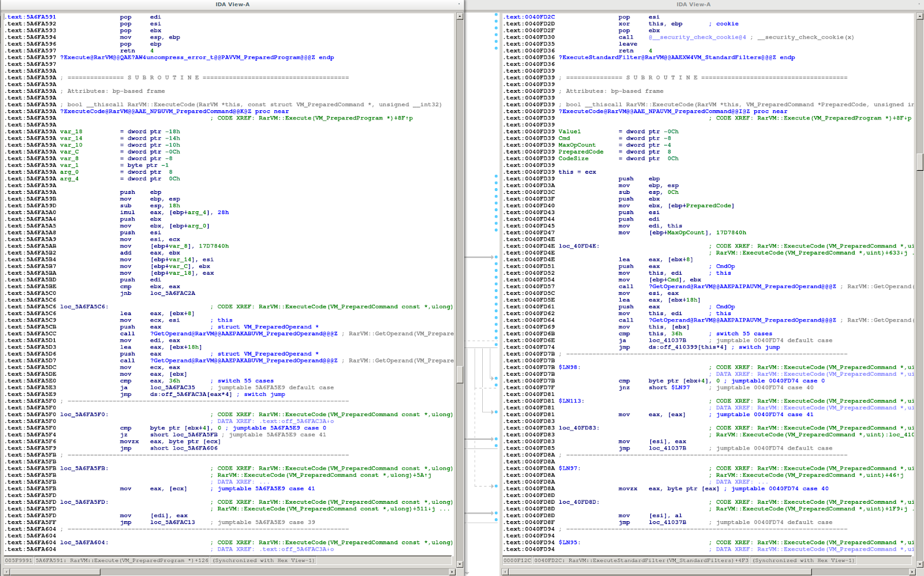Click the left pane's scroll up arrow
Viewport: 924px width, 576px height.
pyautogui.click(x=460, y=16)
